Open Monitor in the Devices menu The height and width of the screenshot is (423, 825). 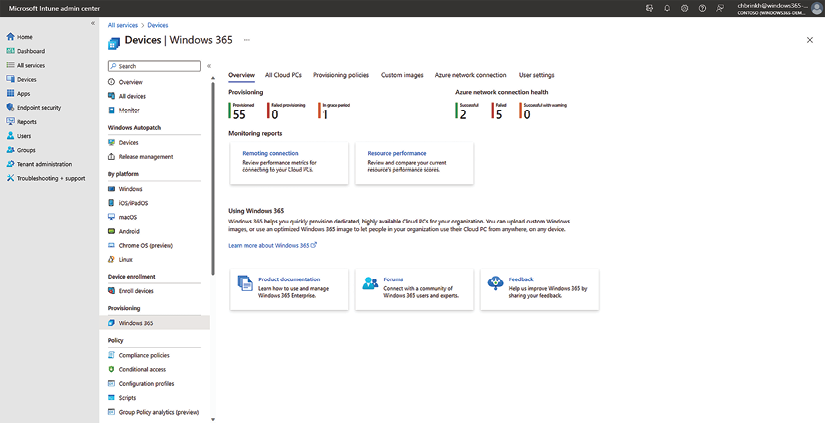click(124, 110)
